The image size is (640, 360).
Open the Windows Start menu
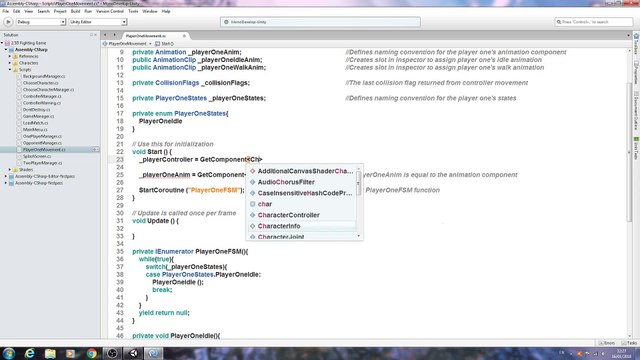pyautogui.click(x=9, y=353)
